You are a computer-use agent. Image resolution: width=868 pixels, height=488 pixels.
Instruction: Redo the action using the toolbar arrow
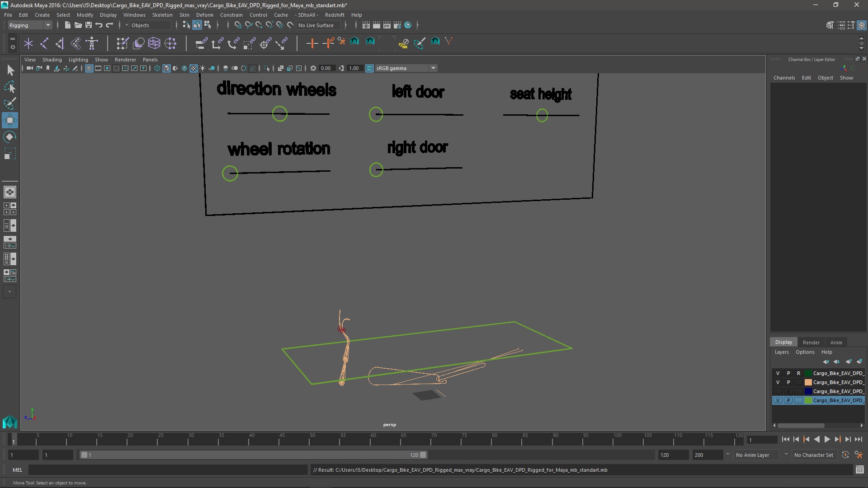109,25
